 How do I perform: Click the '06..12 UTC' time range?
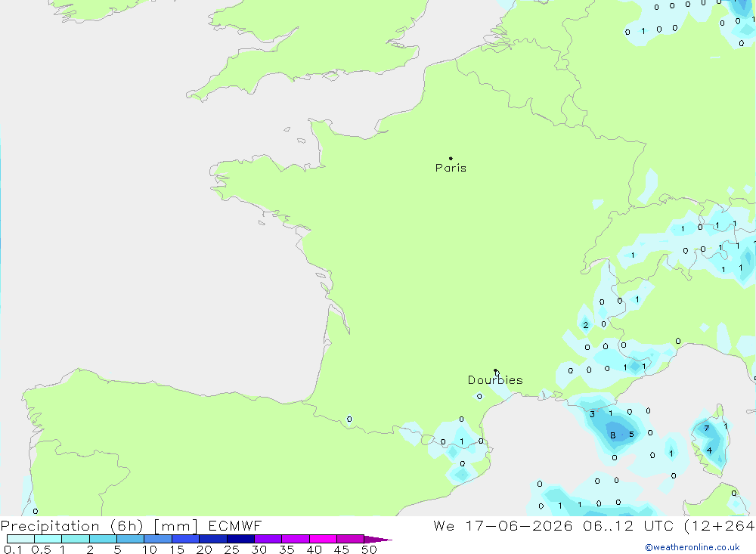[627, 525]
